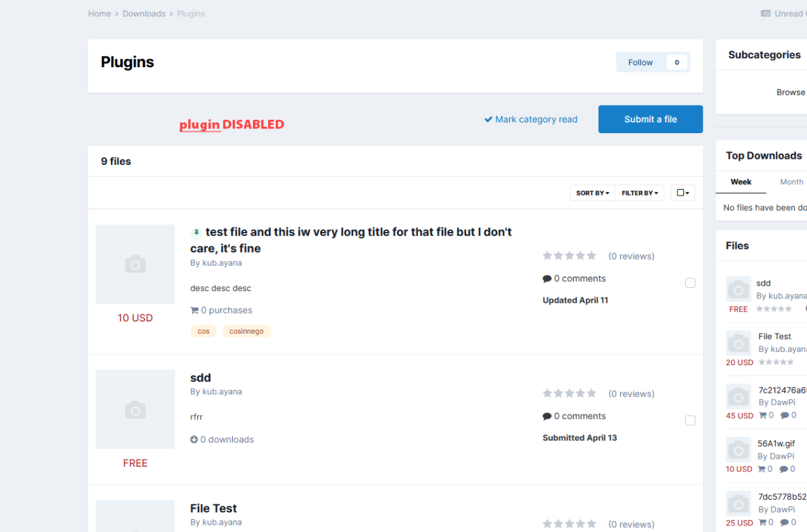807x532 pixels.
Task: Expand the Filter By dropdown
Action: [640, 193]
